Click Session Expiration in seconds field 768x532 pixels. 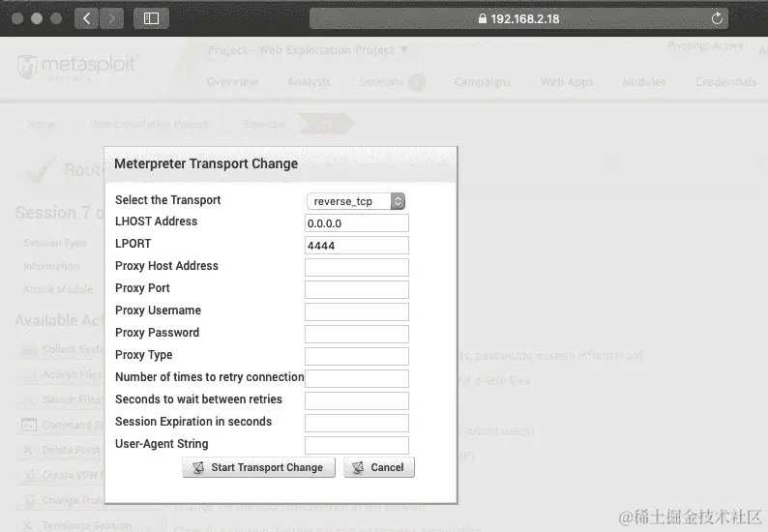click(x=357, y=424)
